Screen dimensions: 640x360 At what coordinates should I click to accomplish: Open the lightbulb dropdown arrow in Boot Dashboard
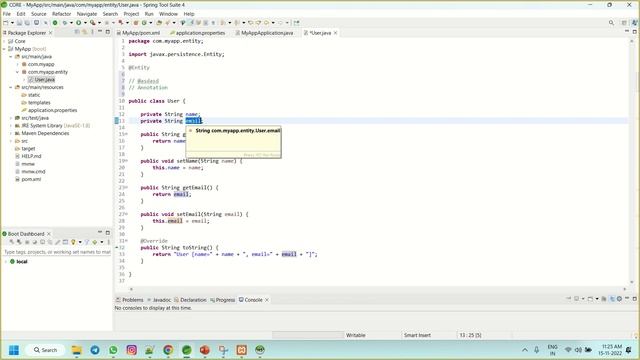(x=80, y=242)
